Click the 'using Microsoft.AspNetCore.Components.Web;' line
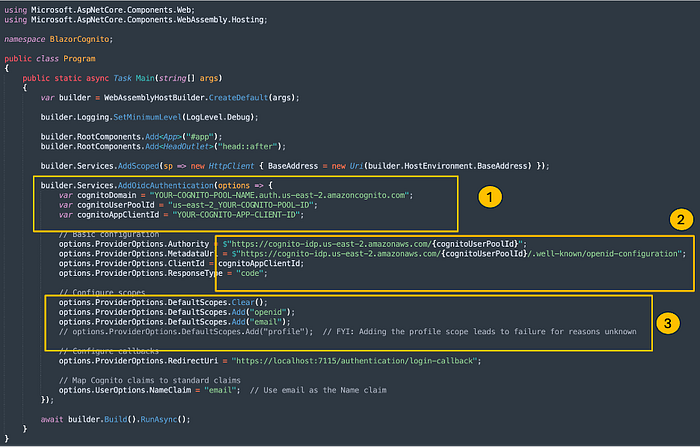 coord(100,9)
